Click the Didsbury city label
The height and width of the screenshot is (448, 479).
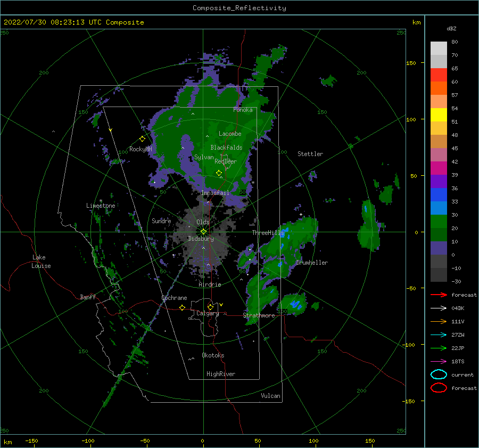click(x=201, y=239)
